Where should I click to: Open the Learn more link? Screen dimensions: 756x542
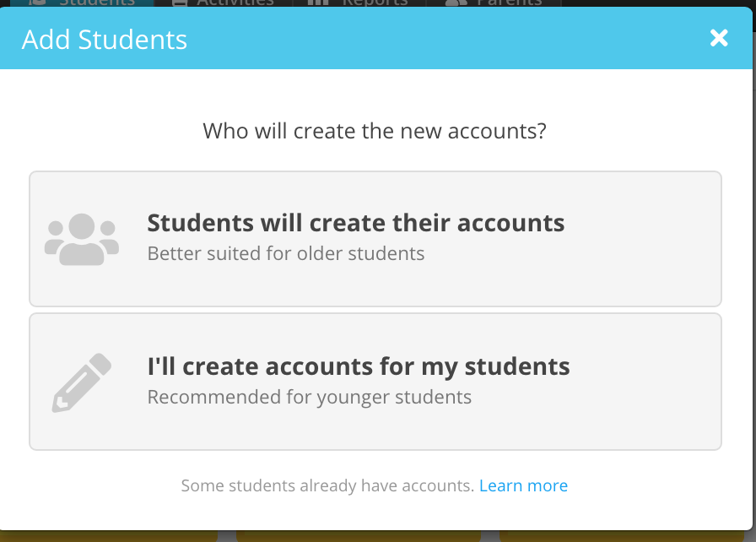(x=523, y=485)
